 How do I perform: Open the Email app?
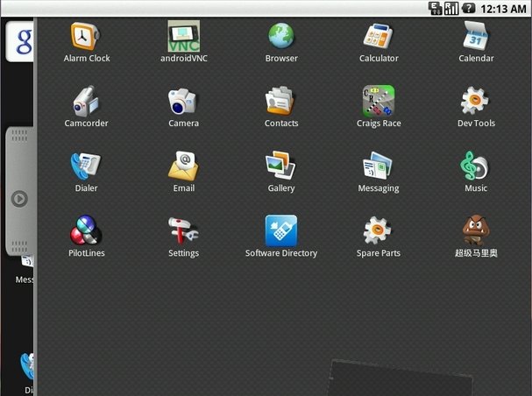[x=183, y=172]
